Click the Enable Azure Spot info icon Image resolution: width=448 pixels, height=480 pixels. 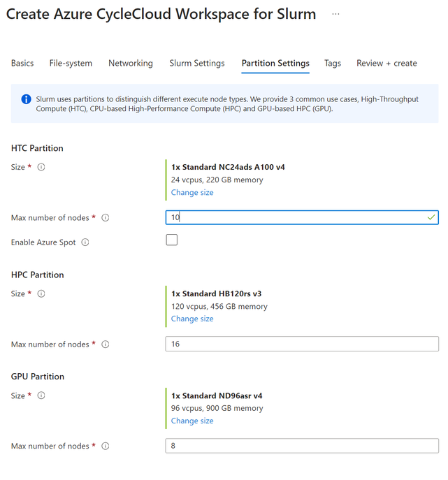click(85, 242)
